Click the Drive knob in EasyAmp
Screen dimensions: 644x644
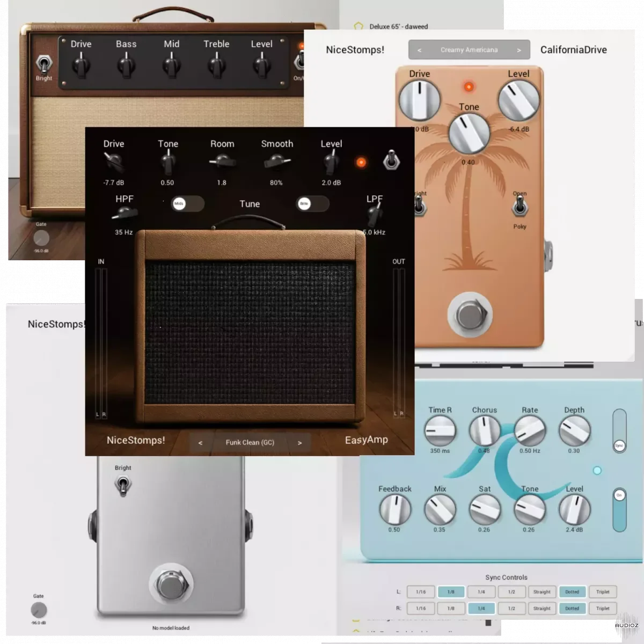tap(114, 161)
